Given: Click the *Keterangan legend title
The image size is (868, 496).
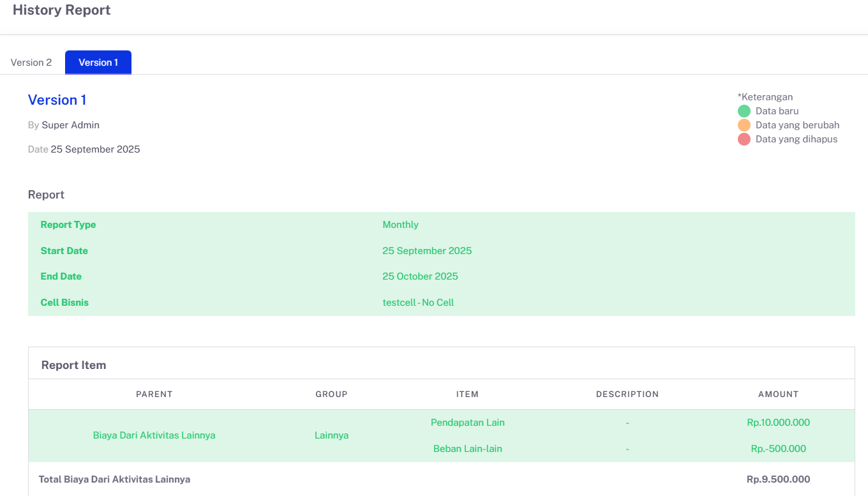Looking at the screenshot, I should pyautogui.click(x=765, y=97).
